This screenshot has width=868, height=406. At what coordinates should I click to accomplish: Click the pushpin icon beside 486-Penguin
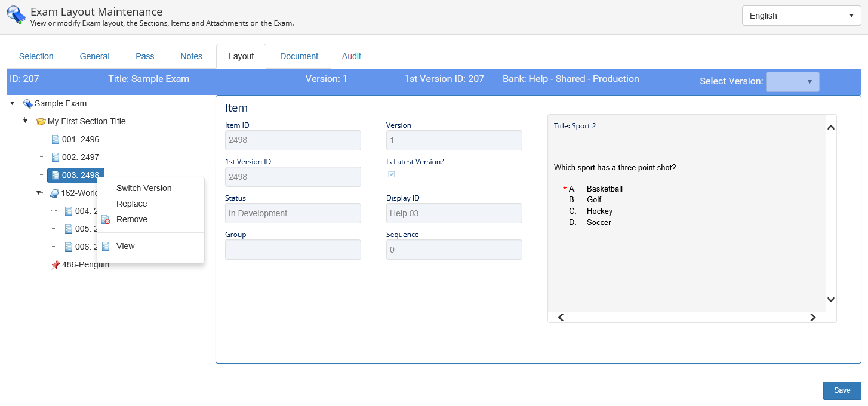coord(56,265)
